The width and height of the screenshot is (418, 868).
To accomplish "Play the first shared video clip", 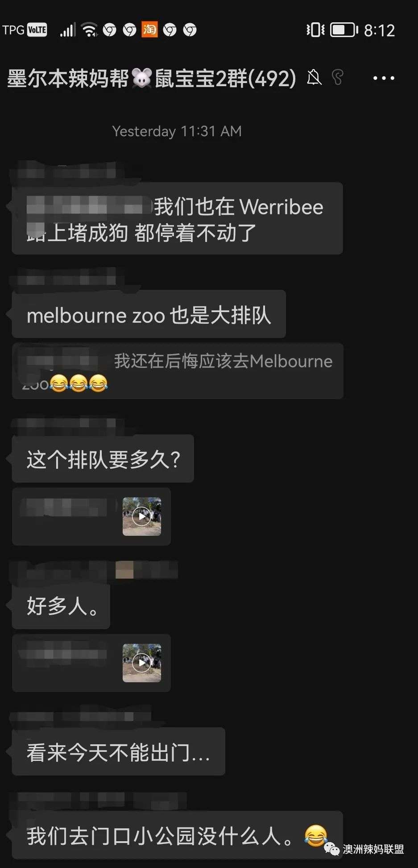I will point(142,517).
